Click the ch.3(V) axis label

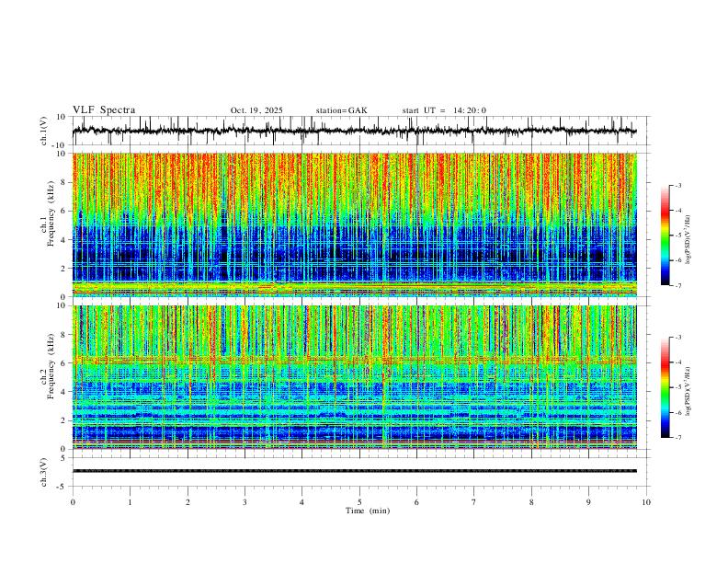click(44, 472)
